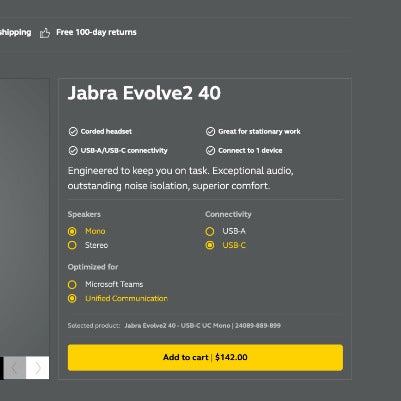Viewport: 401px width, 401px height.
Task: Choose USB-C connectivity
Action: (210, 245)
